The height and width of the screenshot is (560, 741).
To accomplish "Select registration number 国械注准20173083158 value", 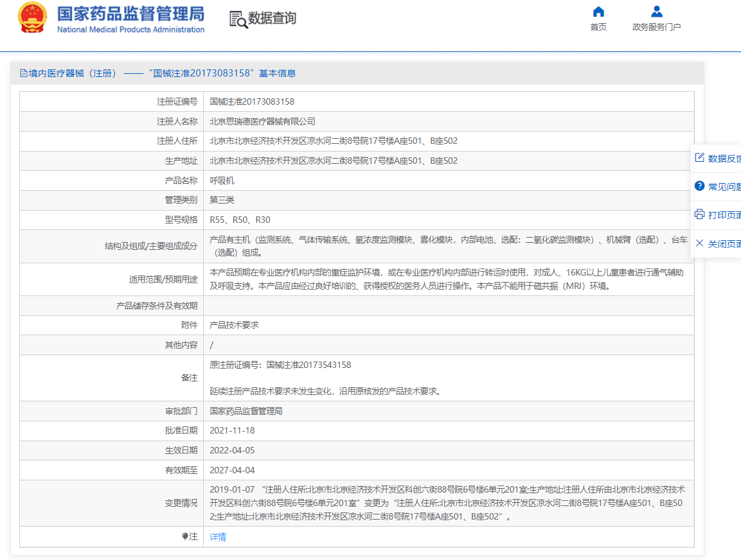I will [x=252, y=101].
